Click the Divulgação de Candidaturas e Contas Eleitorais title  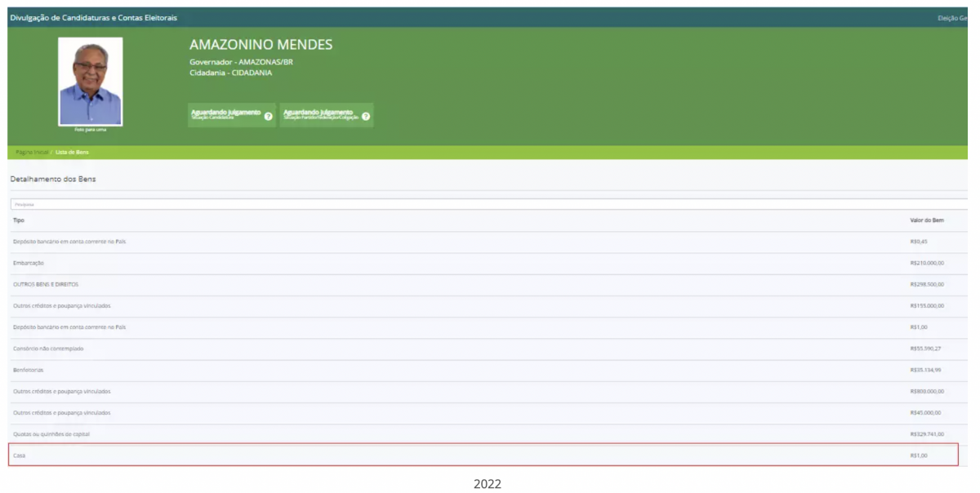pyautogui.click(x=93, y=18)
